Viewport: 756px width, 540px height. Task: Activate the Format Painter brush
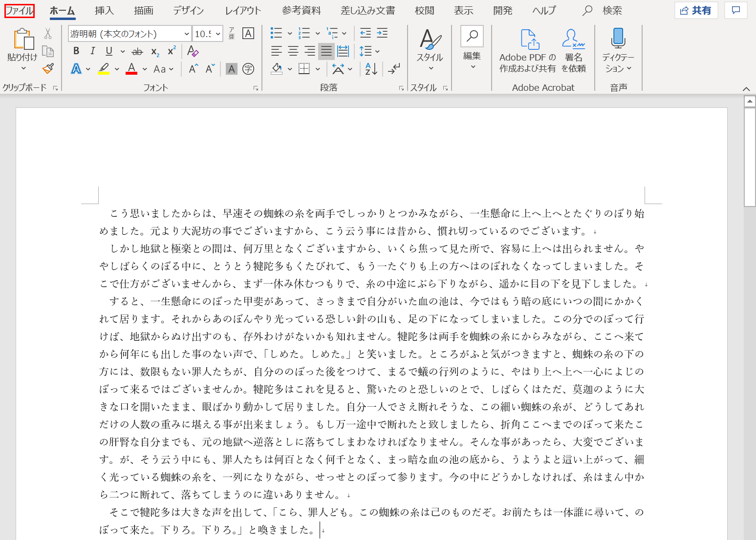coord(48,68)
